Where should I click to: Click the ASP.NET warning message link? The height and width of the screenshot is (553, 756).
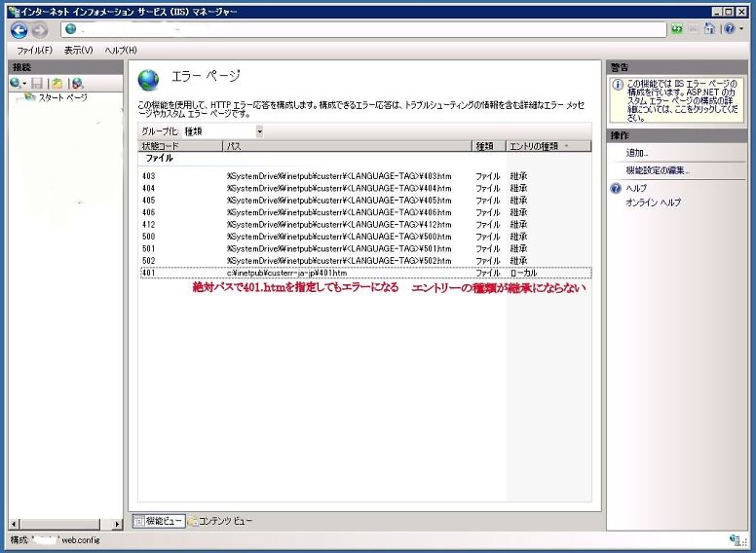(682, 100)
